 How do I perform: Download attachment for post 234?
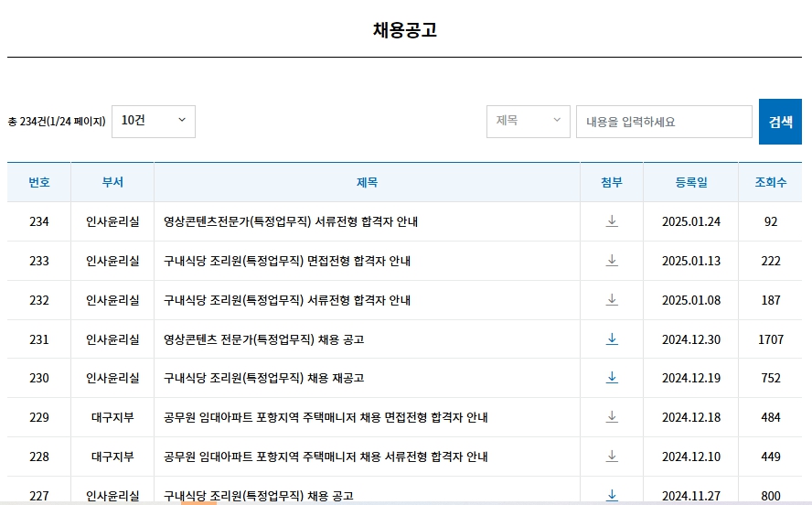612,221
